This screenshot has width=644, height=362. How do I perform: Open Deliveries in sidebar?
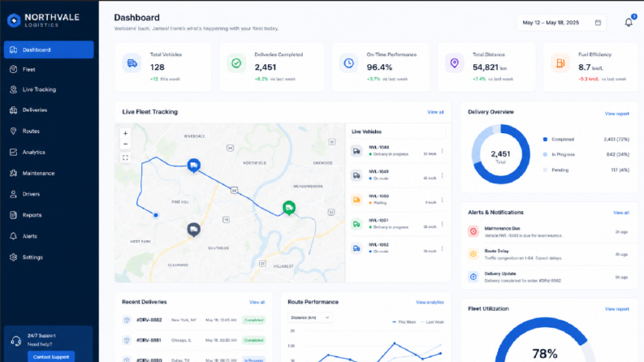[x=49, y=110]
